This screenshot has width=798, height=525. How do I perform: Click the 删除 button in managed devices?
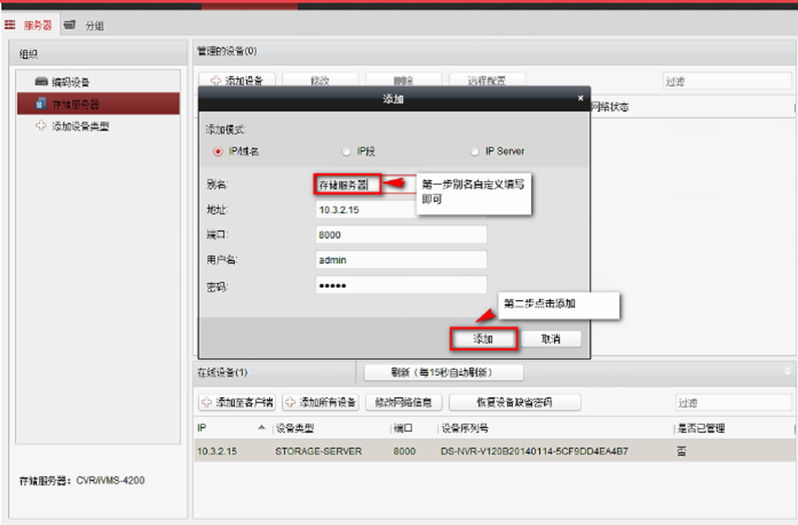[404, 80]
